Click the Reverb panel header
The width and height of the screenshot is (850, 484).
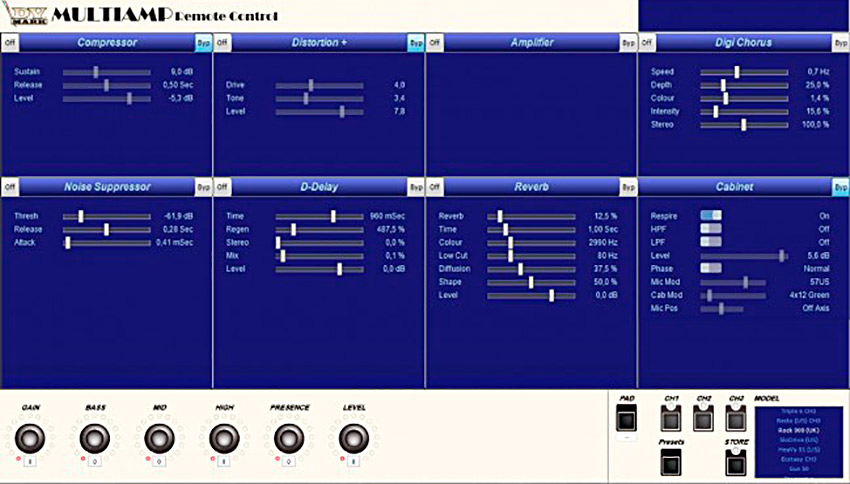coord(531,186)
